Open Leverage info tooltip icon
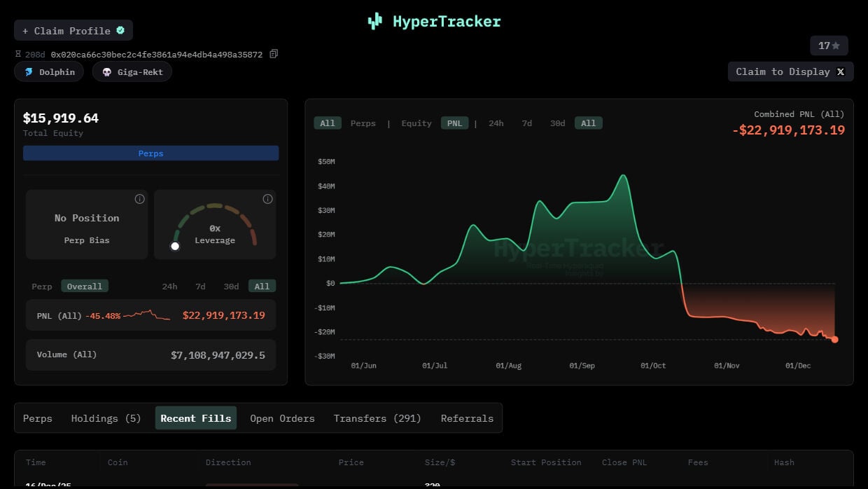Image resolution: width=868 pixels, height=489 pixels. [267, 199]
